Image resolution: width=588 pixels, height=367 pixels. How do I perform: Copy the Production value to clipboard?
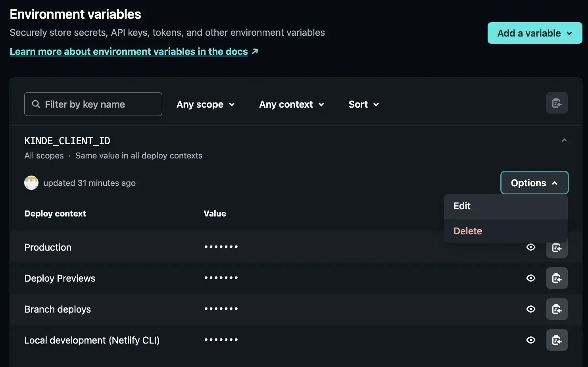[557, 247]
